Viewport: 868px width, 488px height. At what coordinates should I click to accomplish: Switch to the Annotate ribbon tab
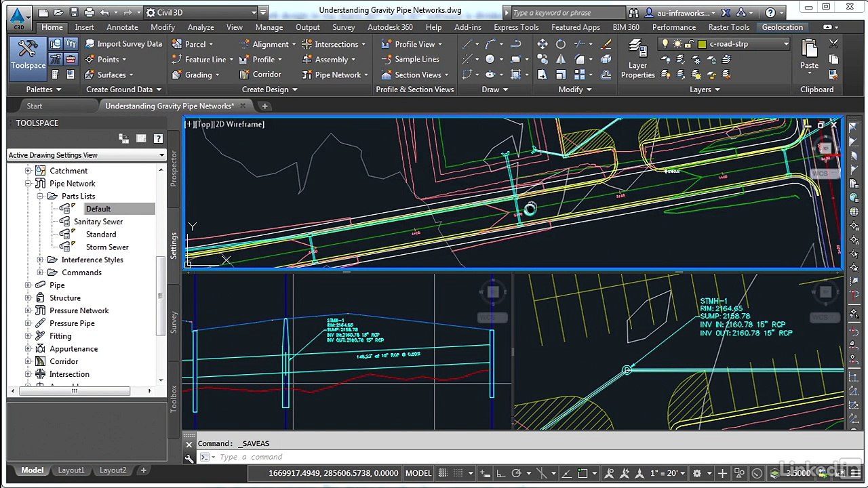pos(122,27)
